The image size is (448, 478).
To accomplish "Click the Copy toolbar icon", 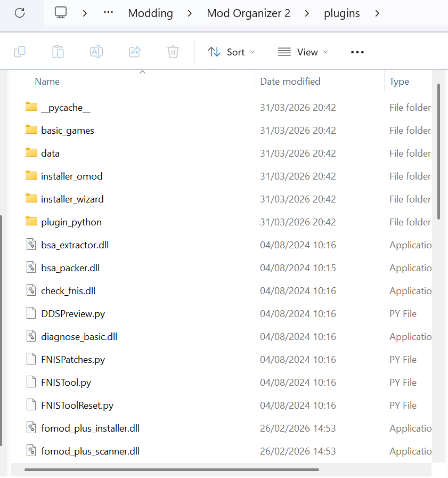I will 20,52.
